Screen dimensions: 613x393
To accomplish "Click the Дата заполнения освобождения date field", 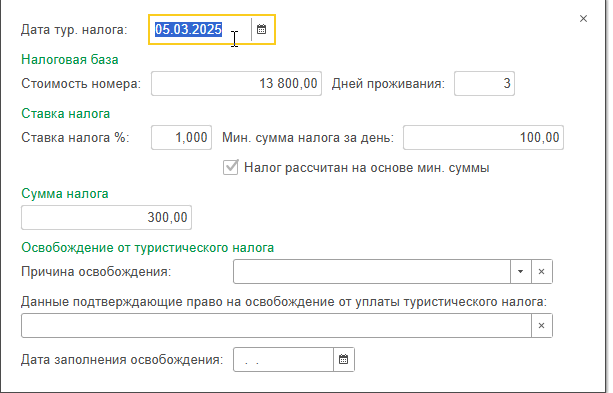I will [283, 359].
